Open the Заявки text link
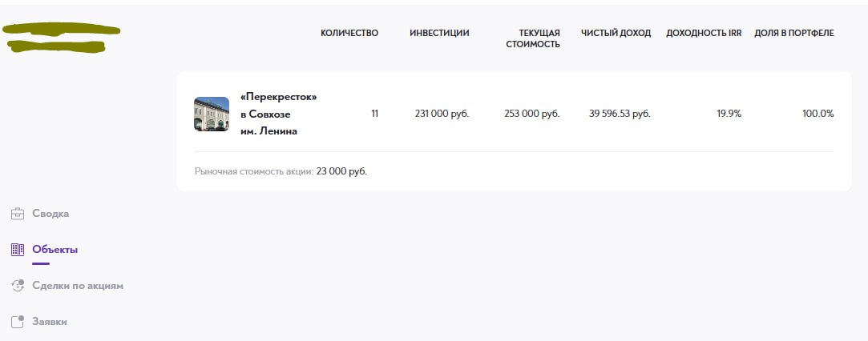 coord(50,321)
